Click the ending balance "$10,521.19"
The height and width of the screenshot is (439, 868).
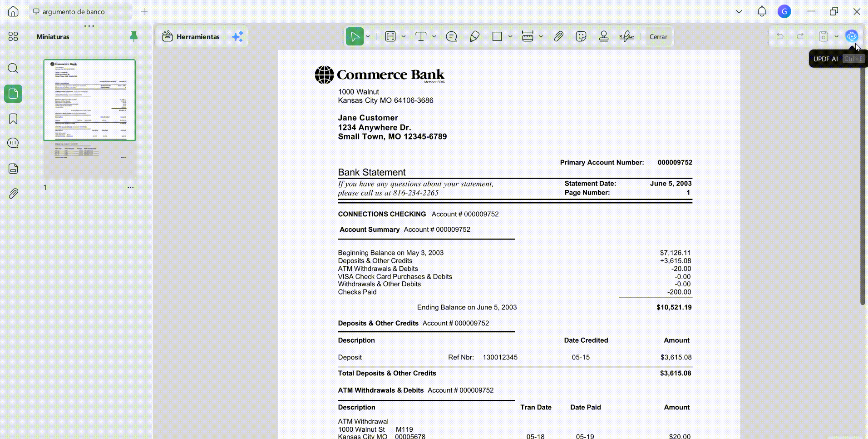(x=674, y=307)
